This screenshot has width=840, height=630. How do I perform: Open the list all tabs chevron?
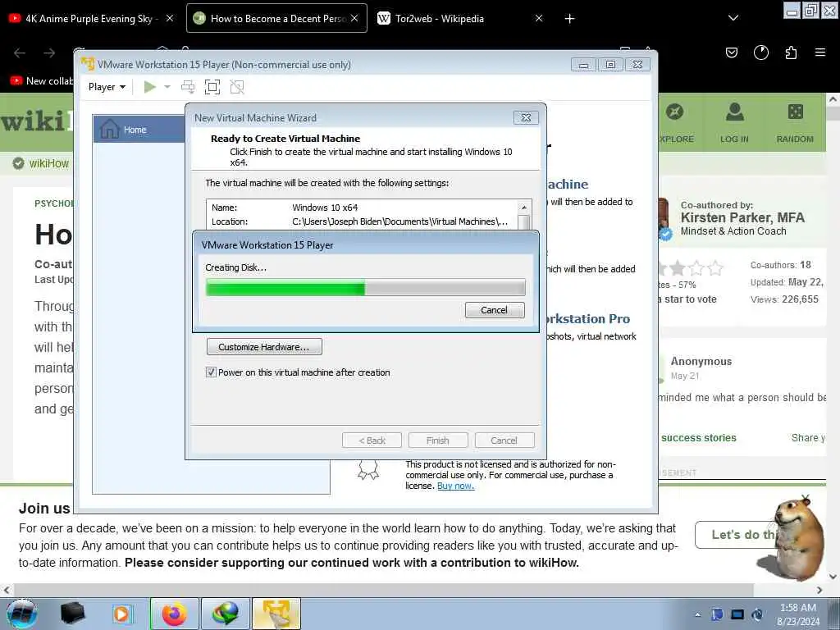click(733, 18)
